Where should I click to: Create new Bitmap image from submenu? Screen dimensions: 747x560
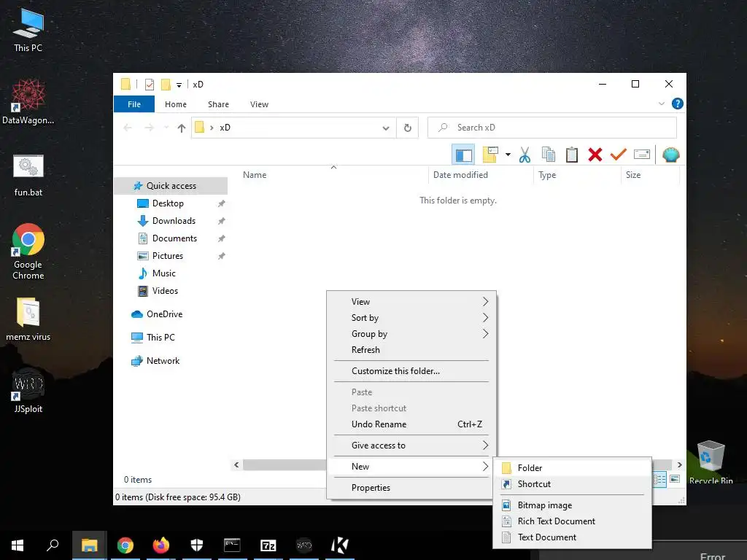coord(572,505)
